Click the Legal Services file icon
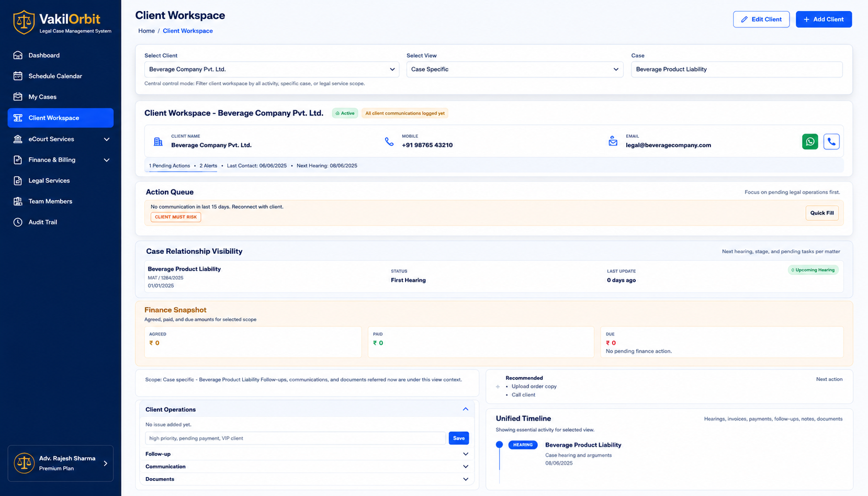 point(18,181)
